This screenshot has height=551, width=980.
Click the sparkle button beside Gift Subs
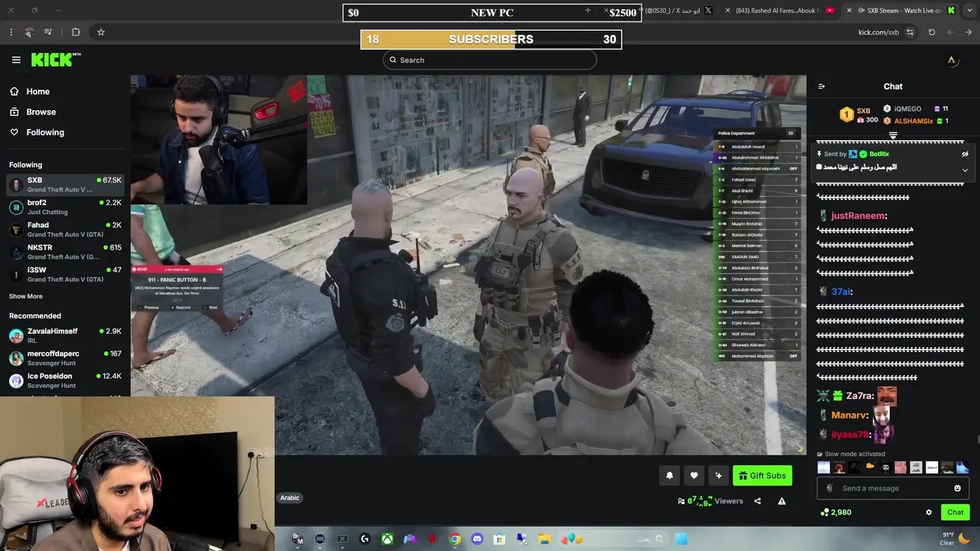pyautogui.click(x=718, y=475)
